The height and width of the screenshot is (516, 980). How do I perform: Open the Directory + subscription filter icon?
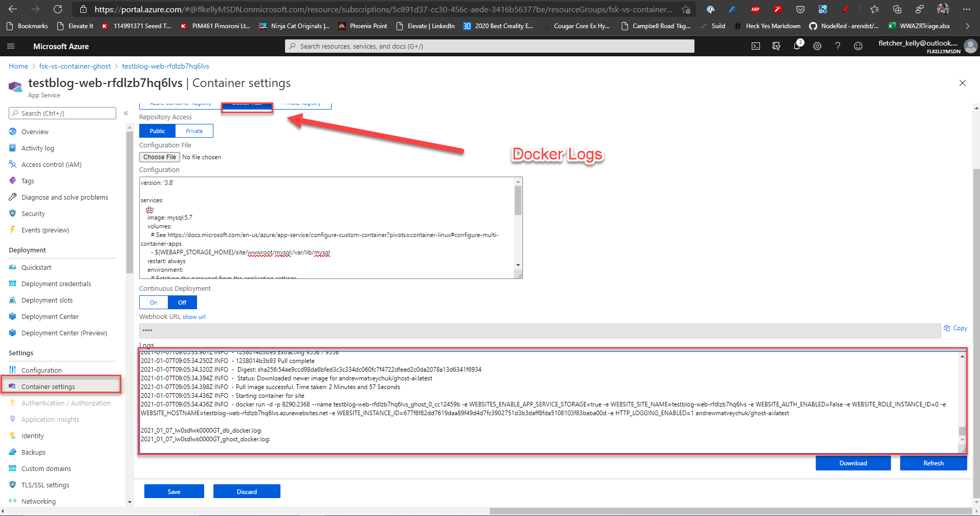coord(776,46)
